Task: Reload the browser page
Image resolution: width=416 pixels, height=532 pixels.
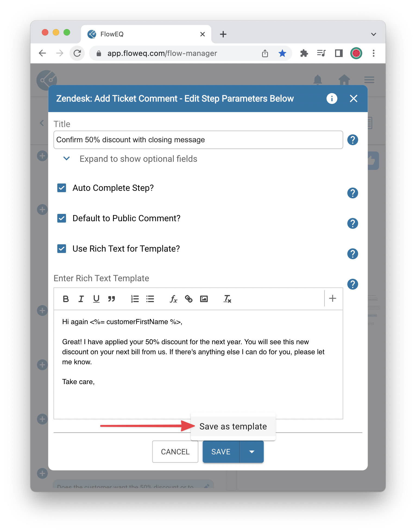Action: tap(77, 53)
